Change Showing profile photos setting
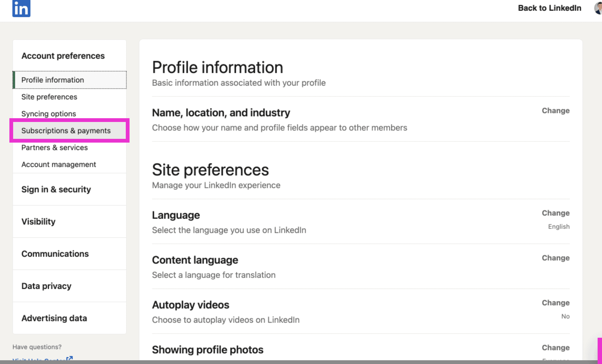 (x=556, y=348)
